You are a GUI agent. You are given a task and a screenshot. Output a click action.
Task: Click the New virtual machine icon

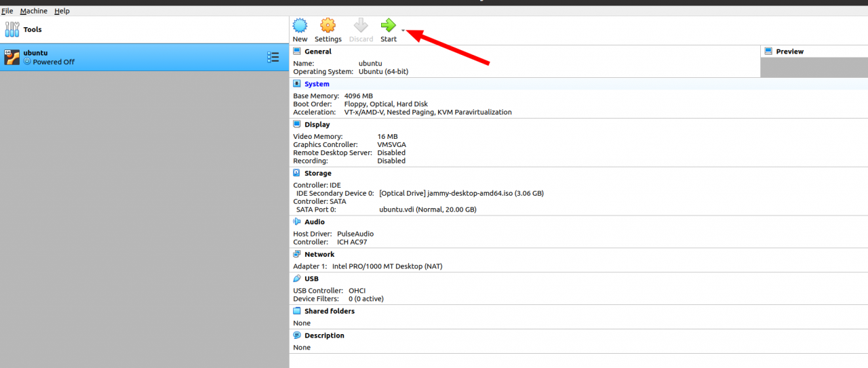tap(300, 26)
